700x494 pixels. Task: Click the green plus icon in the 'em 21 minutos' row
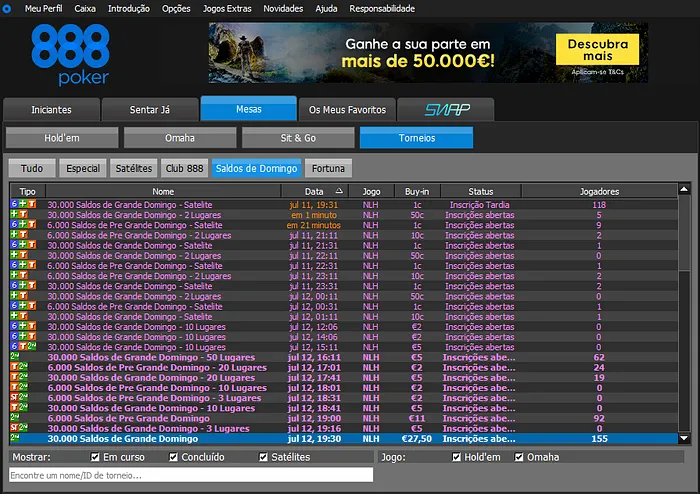pos(23,224)
